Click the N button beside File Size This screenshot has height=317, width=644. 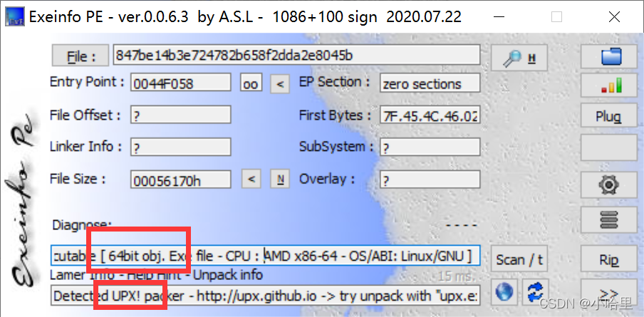pyautogui.click(x=280, y=179)
